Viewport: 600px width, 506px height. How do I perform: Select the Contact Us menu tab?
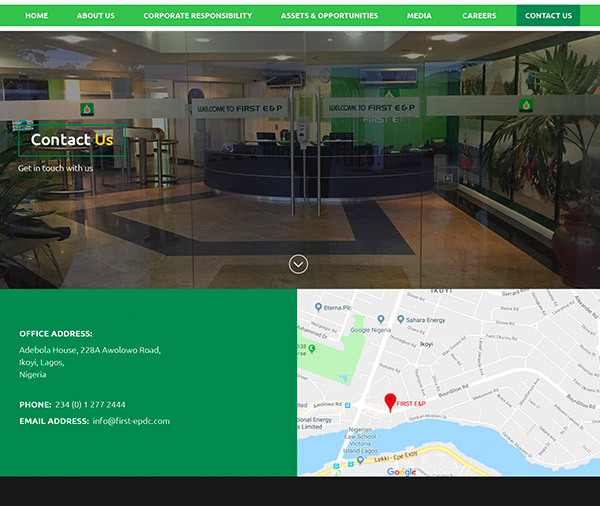point(548,16)
